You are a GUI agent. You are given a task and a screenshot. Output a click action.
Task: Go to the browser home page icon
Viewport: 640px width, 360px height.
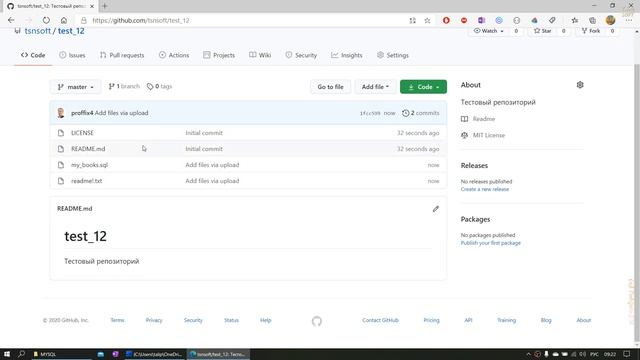pos(64,20)
